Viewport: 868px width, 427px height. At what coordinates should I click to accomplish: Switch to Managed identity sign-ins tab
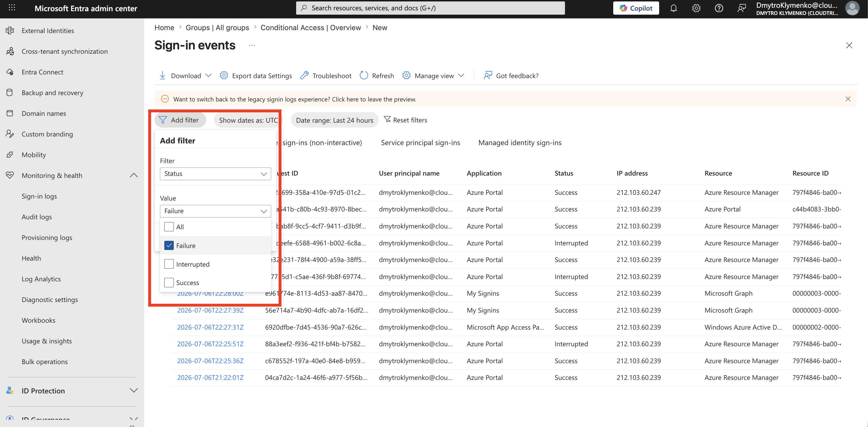pos(520,143)
